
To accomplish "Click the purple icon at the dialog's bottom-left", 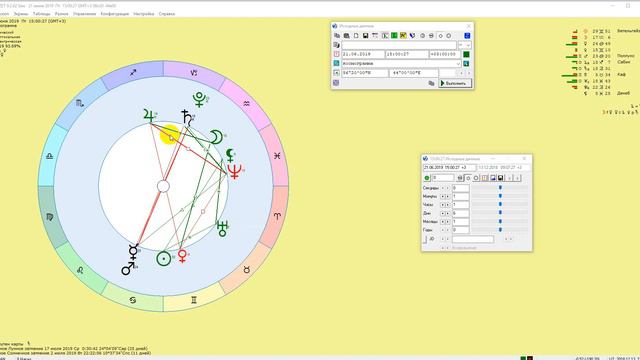I will pos(336,82).
